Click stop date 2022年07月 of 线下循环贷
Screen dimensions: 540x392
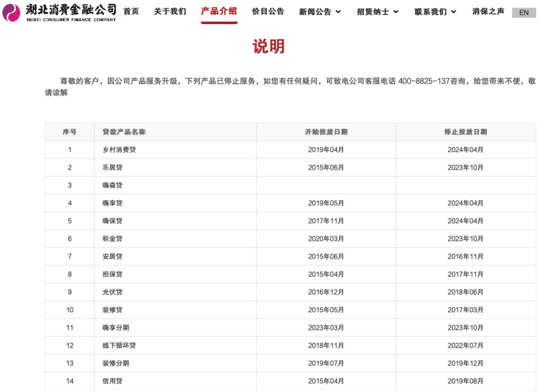[x=465, y=345]
